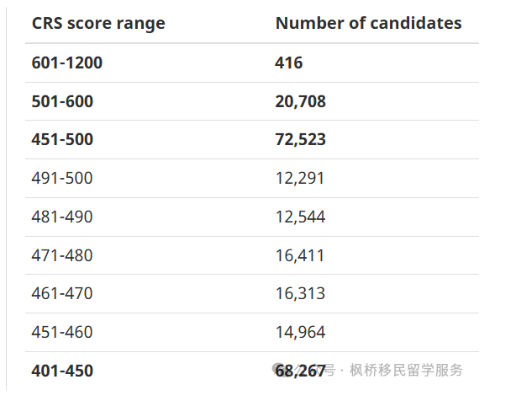This screenshot has height=396, width=515.
Task: Select the 20,708 candidates cell
Action: tap(300, 101)
